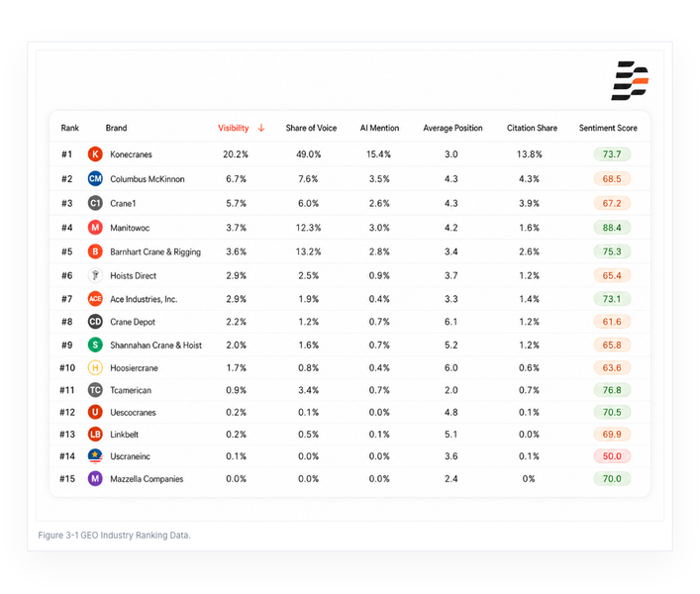Select the Tcamerican row at rank #11
Screen dimensions: 700x594
pos(350,390)
